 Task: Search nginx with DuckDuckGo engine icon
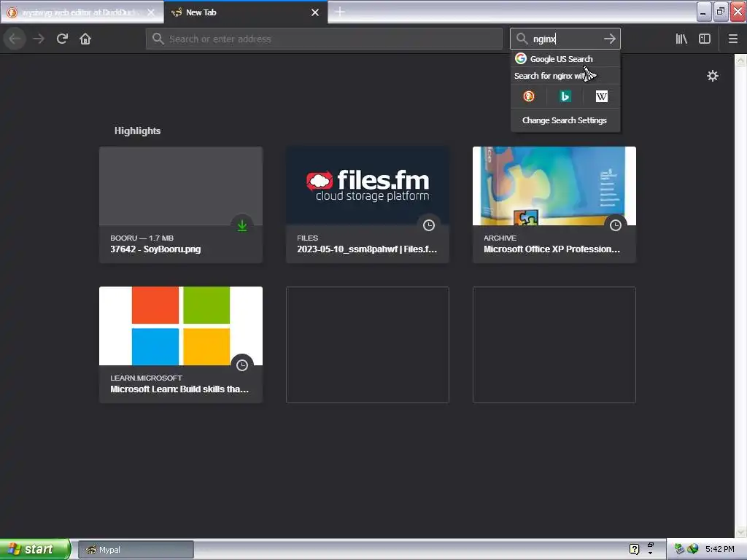[x=529, y=97]
